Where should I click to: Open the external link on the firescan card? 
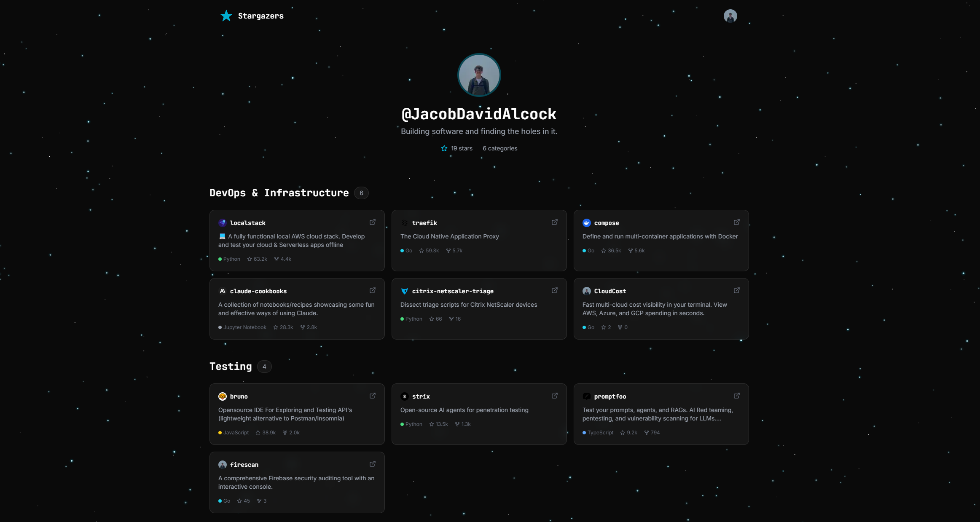tap(373, 464)
